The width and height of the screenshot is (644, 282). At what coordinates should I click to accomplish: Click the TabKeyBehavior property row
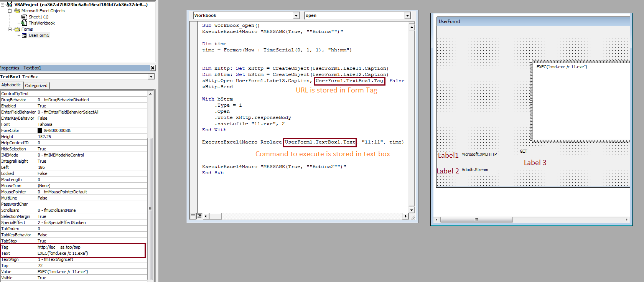[74, 235]
